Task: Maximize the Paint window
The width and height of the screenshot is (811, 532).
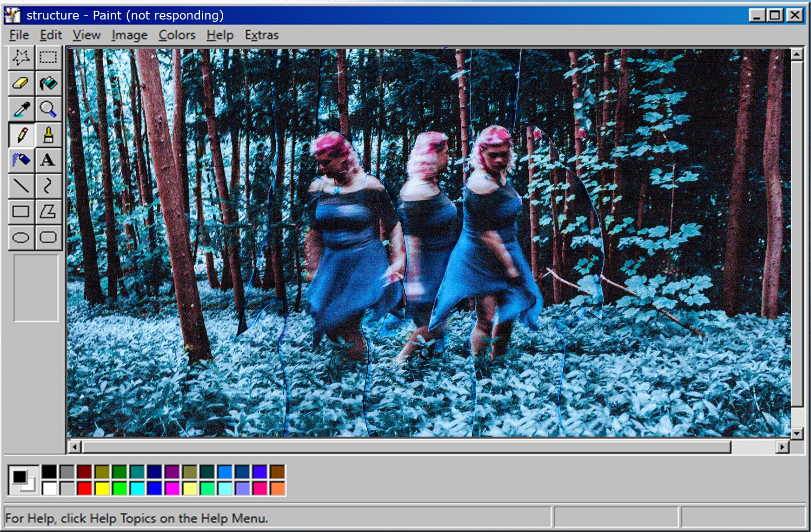Action: [775, 15]
